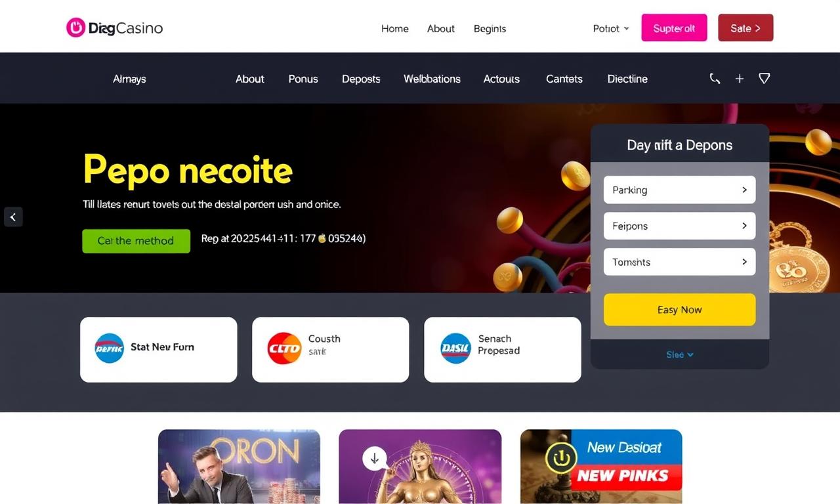Expand the Tomshts option row
Viewport: 840px width, 504px height.
(x=679, y=262)
